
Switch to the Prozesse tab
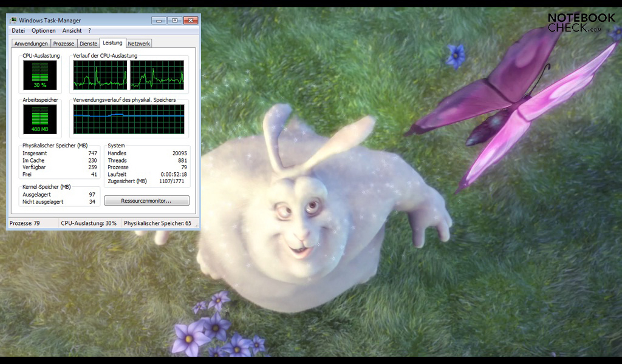[x=63, y=44]
